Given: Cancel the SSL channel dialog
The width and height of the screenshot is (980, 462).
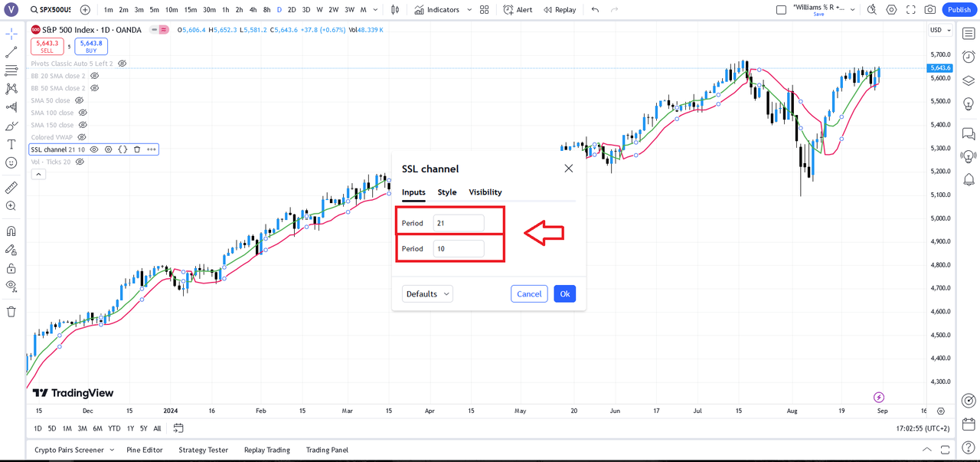Looking at the screenshot, I should 529,293.
